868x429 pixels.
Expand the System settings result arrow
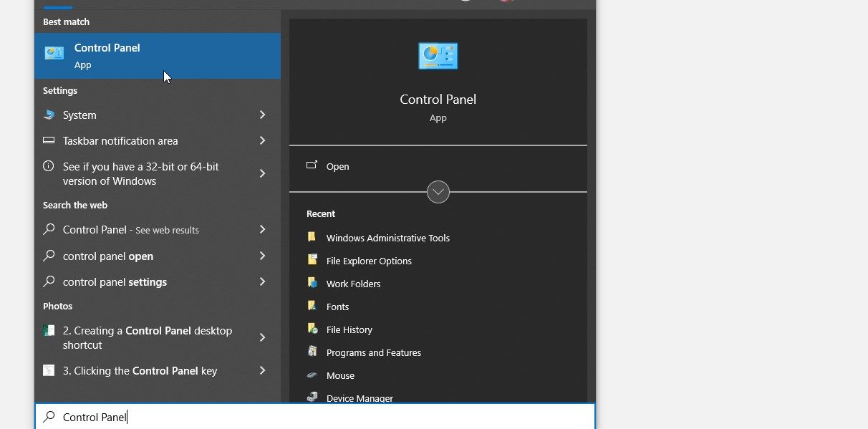coord(263,115)
